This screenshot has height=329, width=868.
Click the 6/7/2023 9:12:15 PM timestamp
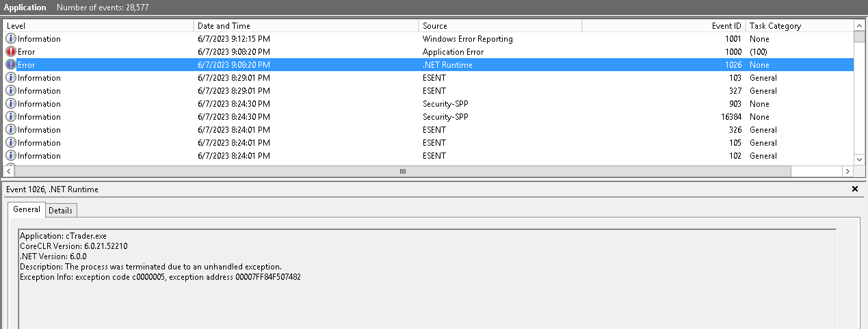click(233, 39)
